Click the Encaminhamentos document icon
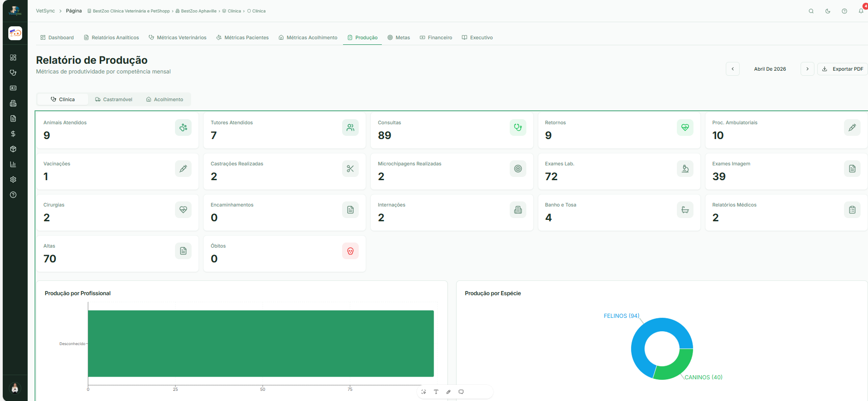 [350, 210]
